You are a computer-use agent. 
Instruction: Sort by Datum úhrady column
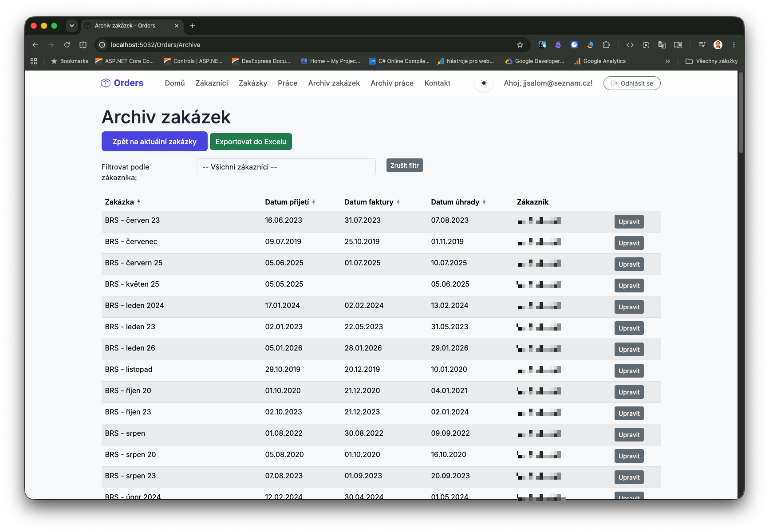tap(458, 202)
